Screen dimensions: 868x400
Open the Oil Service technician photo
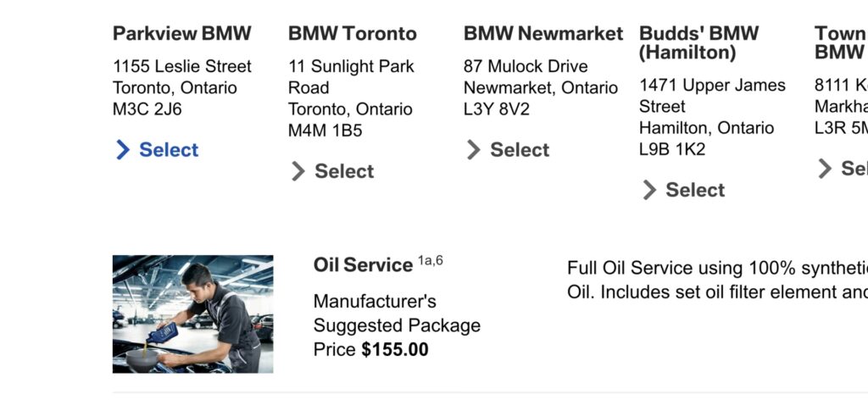coord(192,314)
